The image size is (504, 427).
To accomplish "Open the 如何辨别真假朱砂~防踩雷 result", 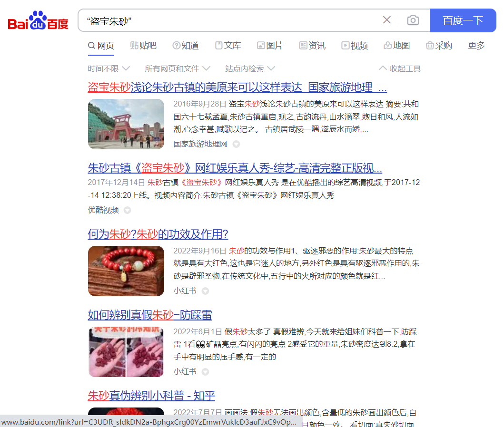I will point(149,315).
